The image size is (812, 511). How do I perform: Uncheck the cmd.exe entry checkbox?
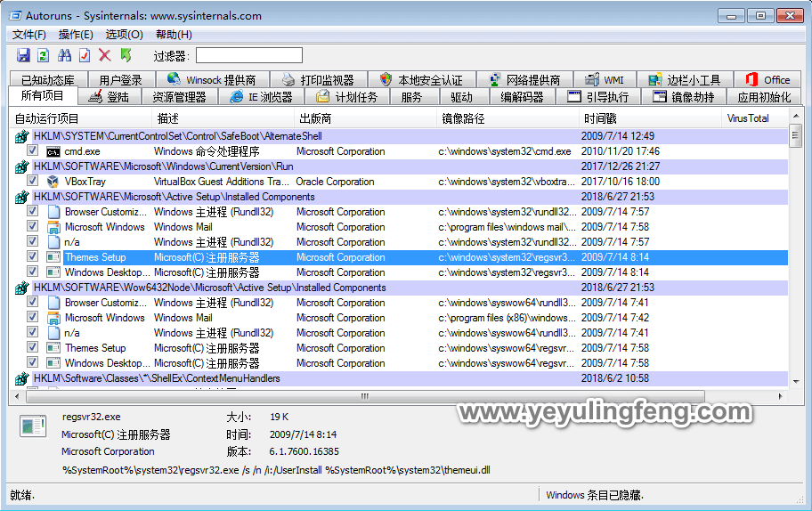(x=32, y=150)
